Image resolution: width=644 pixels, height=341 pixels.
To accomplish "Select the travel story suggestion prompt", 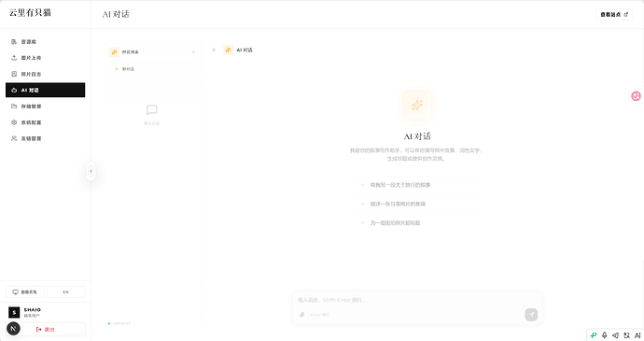I will (x=417, y=185).
